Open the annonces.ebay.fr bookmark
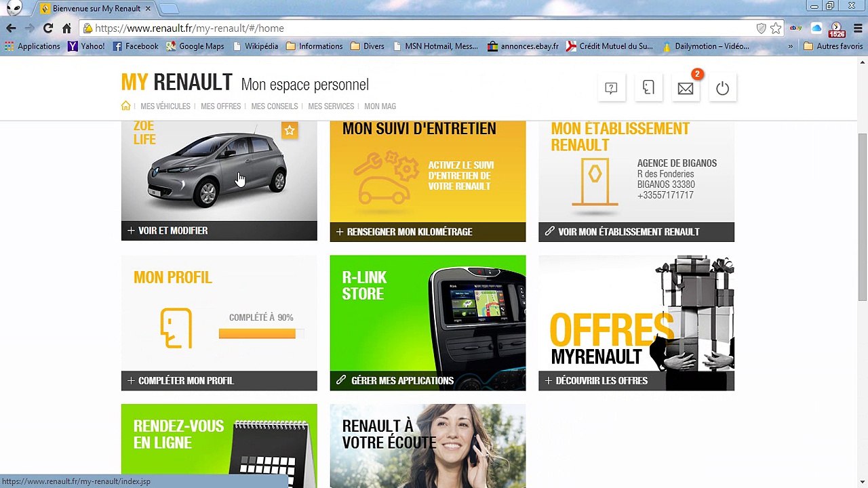 (x=523, y=46)
